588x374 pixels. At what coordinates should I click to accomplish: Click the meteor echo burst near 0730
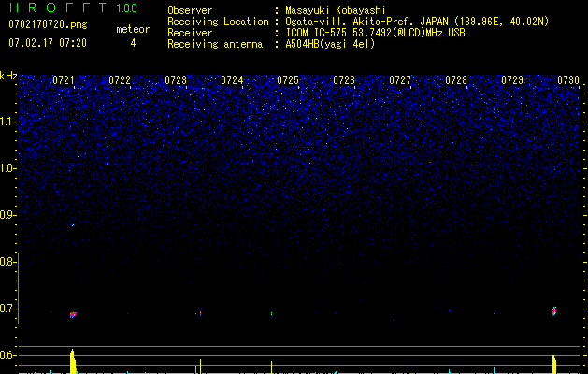tap(554, 311)
